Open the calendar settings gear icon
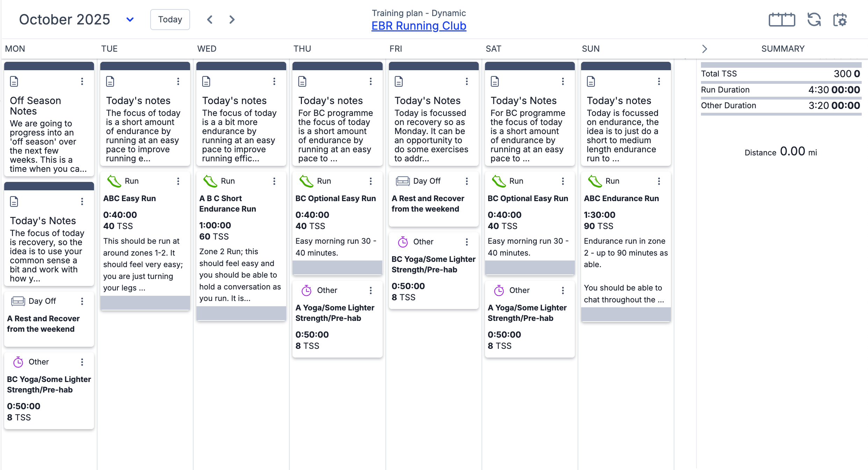Screen dimensions: 868x470 [x=840, y=20]
